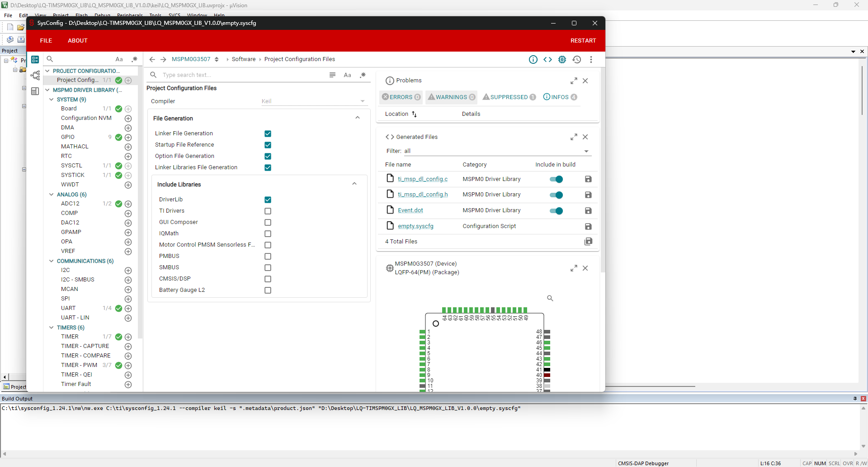Viewport: 868px width, 467px height.
Task: Zoom the device package pin view
Action: [550, 298]
